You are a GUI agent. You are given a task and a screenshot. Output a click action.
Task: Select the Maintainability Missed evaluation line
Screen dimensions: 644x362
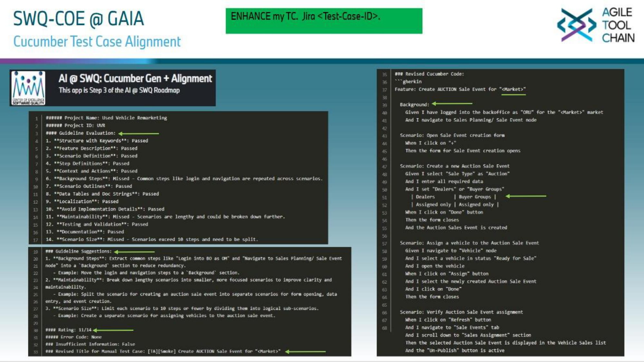pyautogui.click(x=165, y=217)
